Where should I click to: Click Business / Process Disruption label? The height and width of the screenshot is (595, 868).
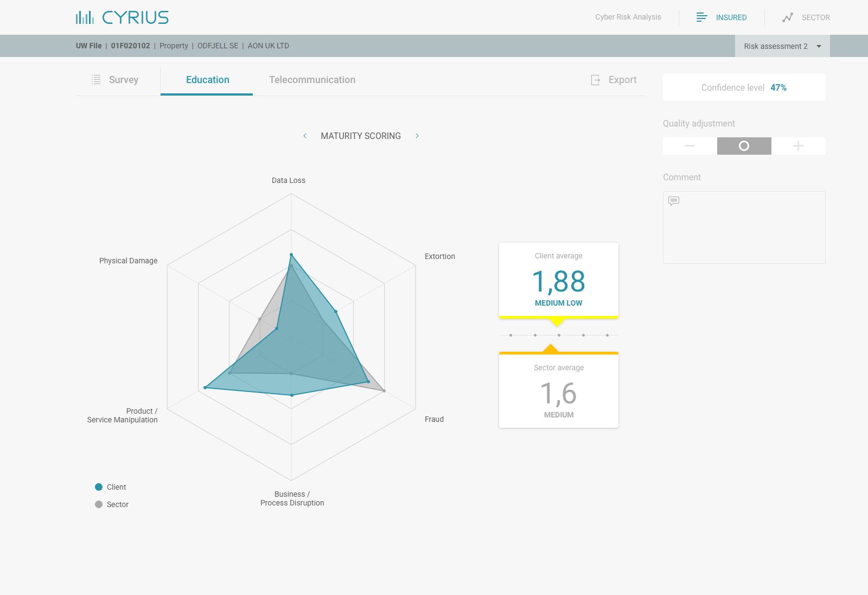(292, 498)
